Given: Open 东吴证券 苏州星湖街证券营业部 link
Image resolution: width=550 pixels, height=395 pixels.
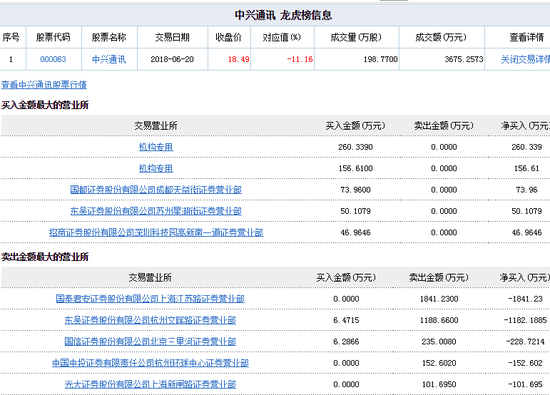Looking at the screenshot, I should coord(156,211).
